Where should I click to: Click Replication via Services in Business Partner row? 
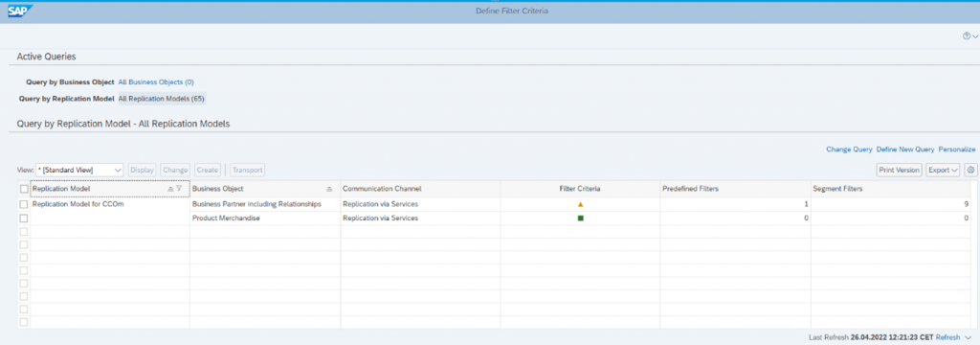[x=381, y=204]
